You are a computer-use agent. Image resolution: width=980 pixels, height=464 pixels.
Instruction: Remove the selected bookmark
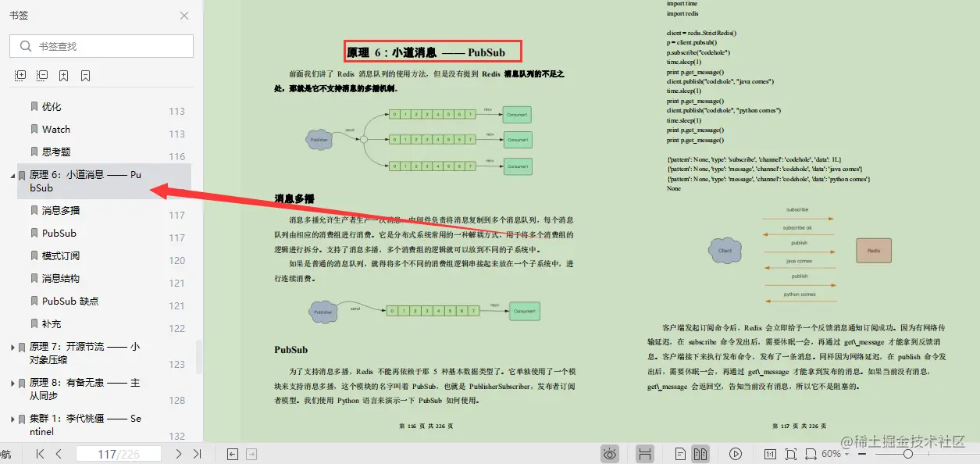(85, 75)
